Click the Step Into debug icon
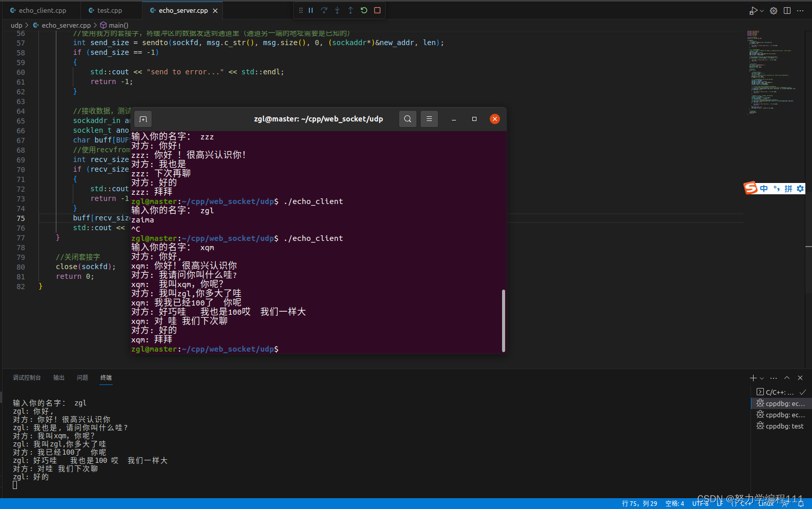Image resolution: width=812 pixels, height=509 pixels. tap(337, 10)
